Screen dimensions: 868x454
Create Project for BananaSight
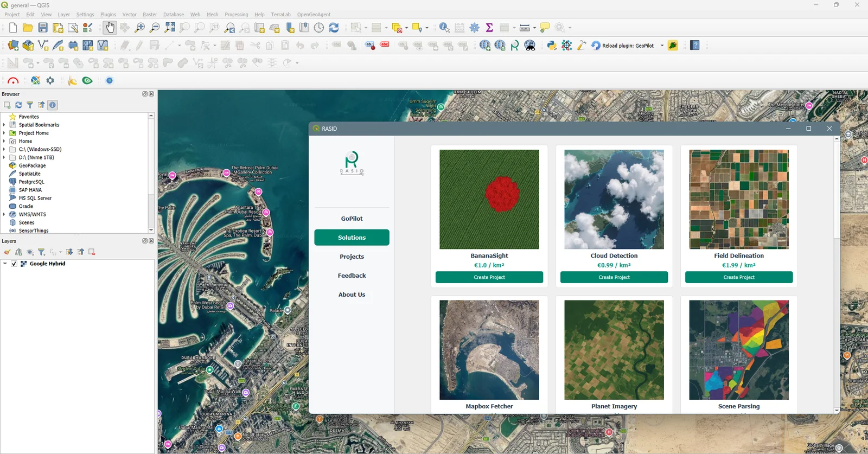click(x=489, y=277)
